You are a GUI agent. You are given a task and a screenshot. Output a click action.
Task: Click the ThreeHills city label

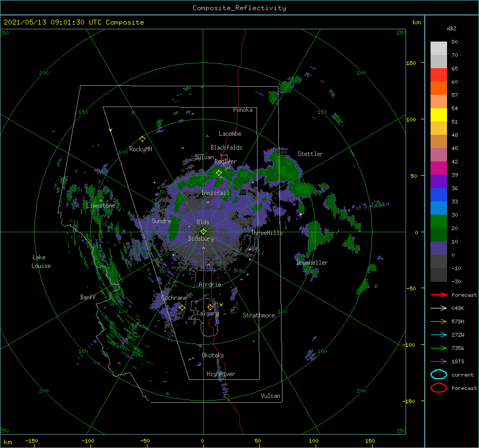tap(267, 233)
